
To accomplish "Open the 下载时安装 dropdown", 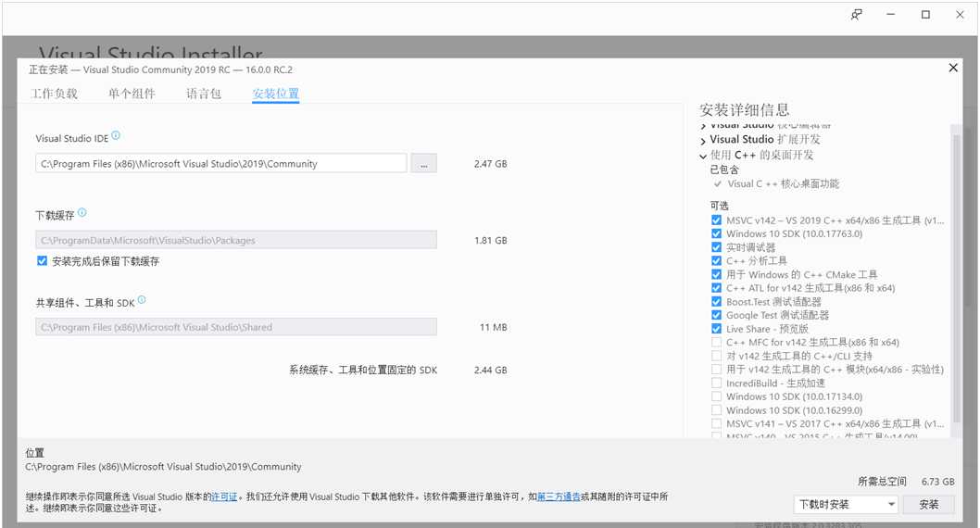I will tap(847, 504).
